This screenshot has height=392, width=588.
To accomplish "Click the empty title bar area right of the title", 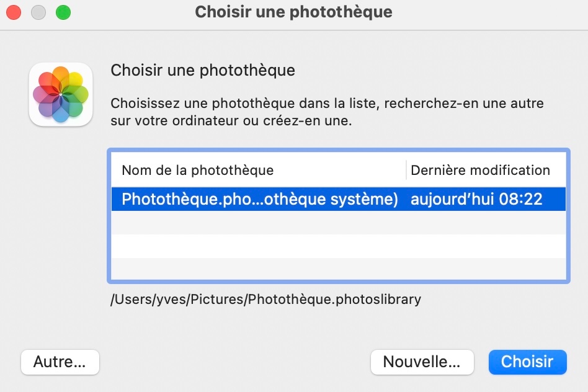I will click(x=490, y=12).
